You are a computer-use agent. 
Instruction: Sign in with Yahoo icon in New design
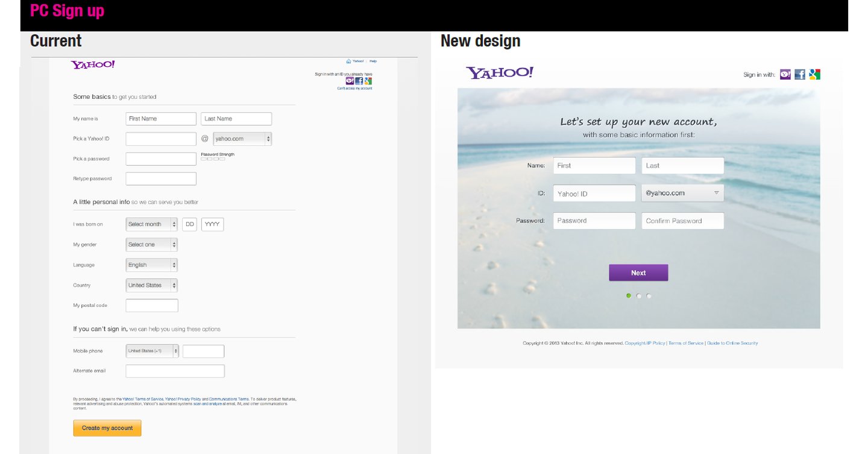click(785, 74)
